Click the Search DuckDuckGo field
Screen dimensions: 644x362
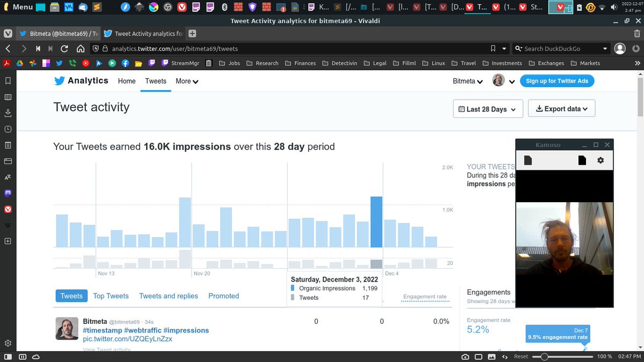pyautogui.click(x=562, y=48)
